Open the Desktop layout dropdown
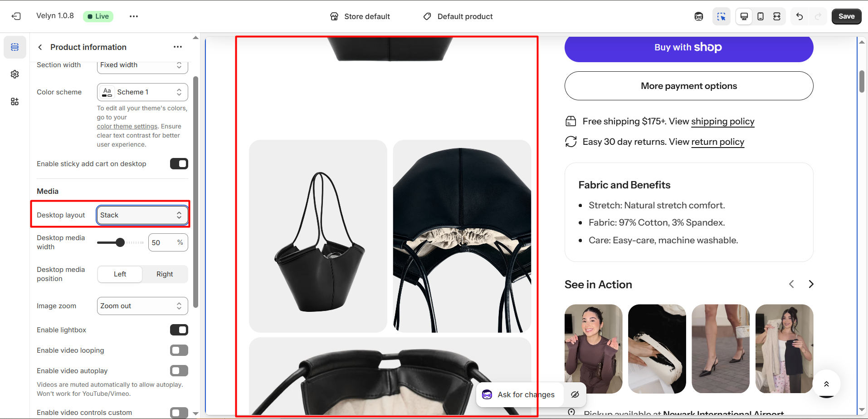This screenshot has width=868, height=419. click(x=142, y=215)
